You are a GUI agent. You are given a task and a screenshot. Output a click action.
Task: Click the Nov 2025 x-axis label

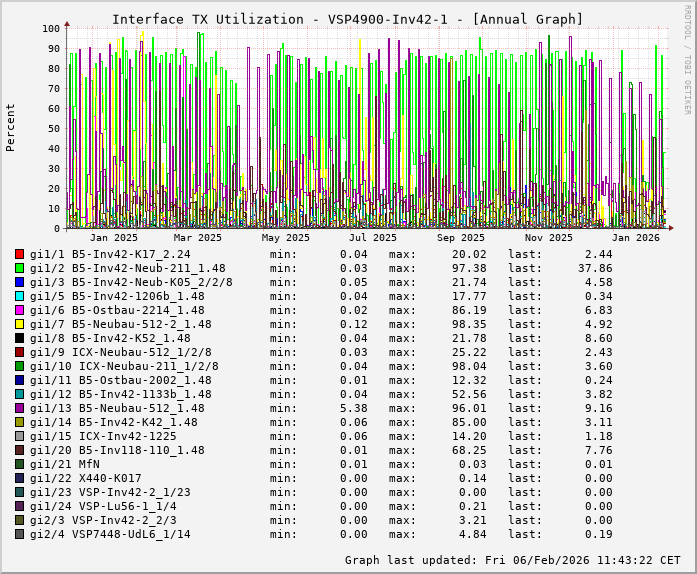548,238
